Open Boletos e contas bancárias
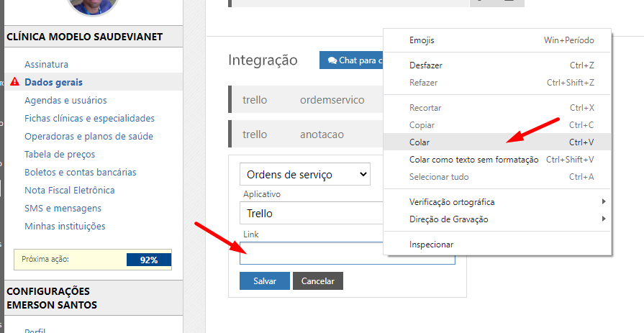 81,172
